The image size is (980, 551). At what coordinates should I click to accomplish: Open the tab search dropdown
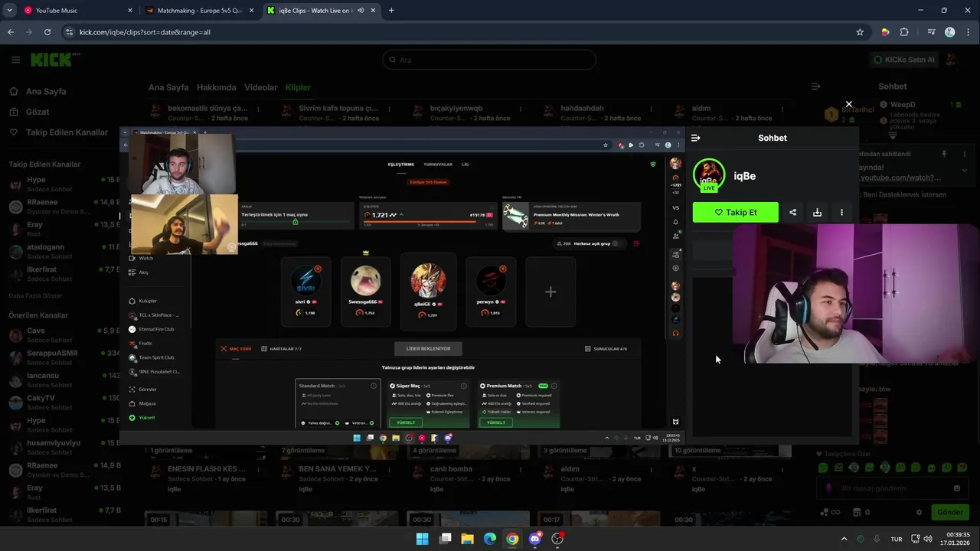point(9,11)
